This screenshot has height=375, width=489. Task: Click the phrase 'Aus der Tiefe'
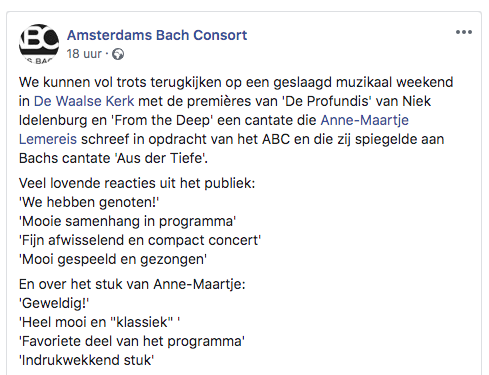pyautogui.click(x=160, y=158)
